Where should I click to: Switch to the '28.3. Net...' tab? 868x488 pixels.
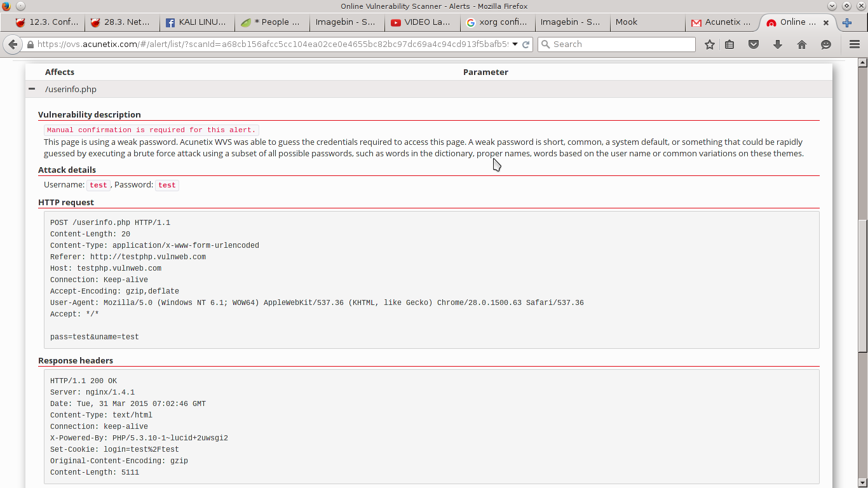(x=121, y=22)
